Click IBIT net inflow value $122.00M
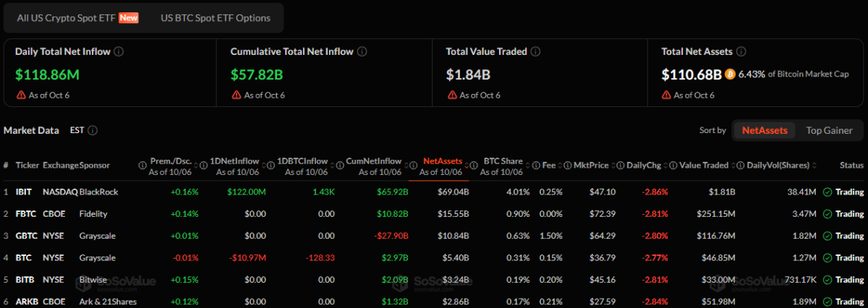 (x=248, y=192)
